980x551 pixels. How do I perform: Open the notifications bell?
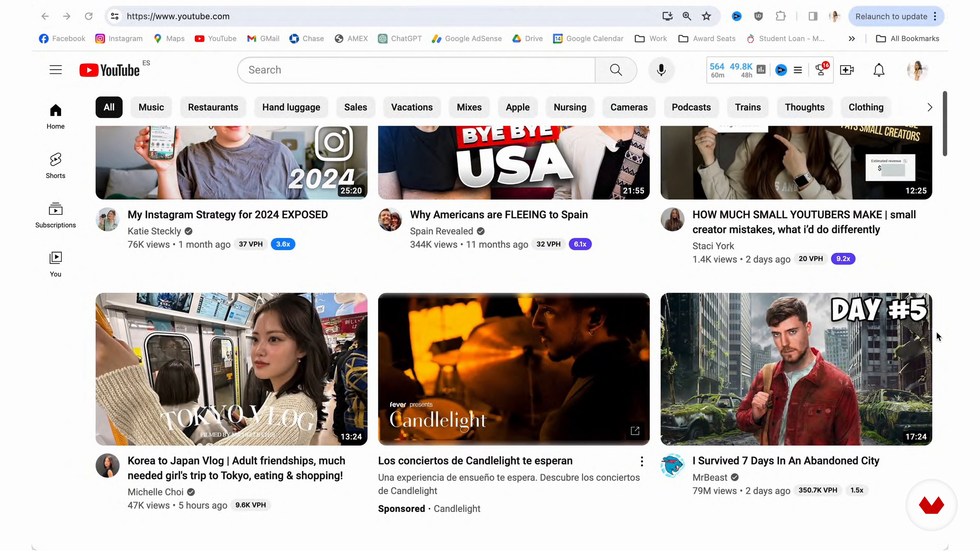pyautogui.click(x=879, y=70)
